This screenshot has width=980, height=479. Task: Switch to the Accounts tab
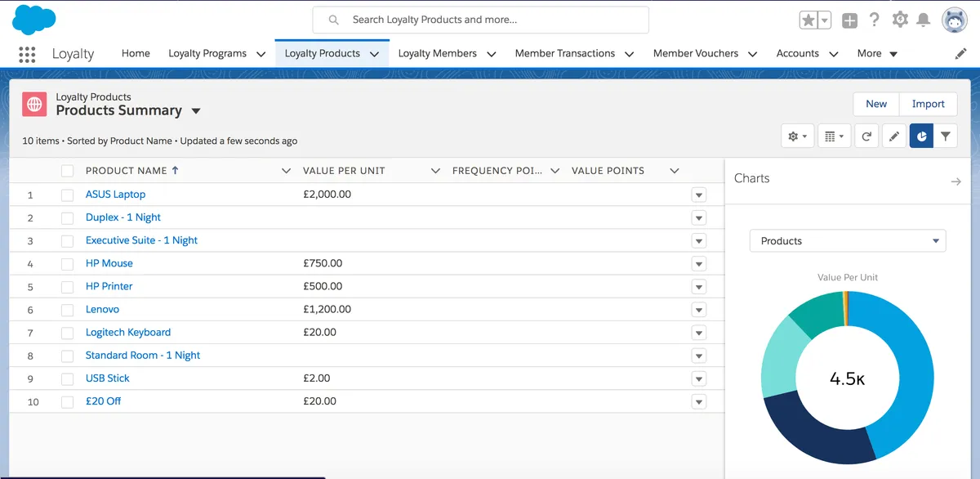point(798,53)
